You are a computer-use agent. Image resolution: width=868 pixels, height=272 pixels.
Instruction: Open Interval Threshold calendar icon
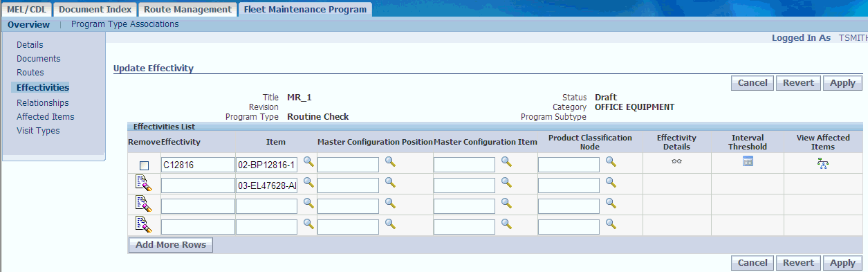[x=748, y=161]
